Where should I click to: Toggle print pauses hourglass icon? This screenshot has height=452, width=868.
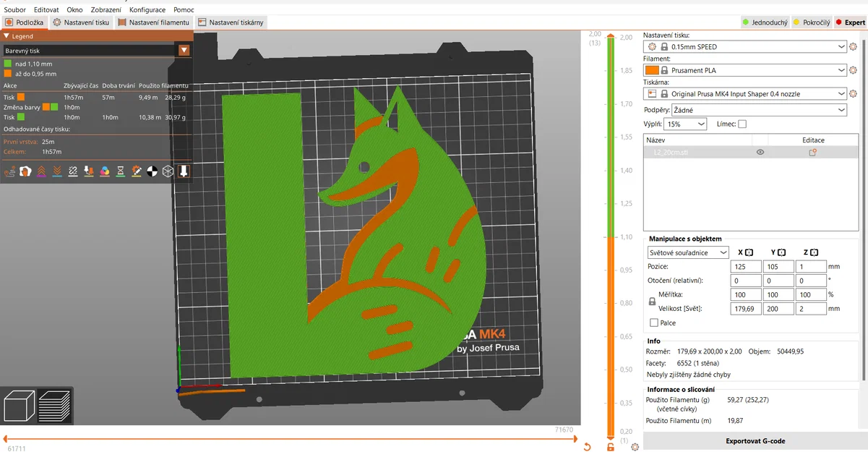[121, 171]
